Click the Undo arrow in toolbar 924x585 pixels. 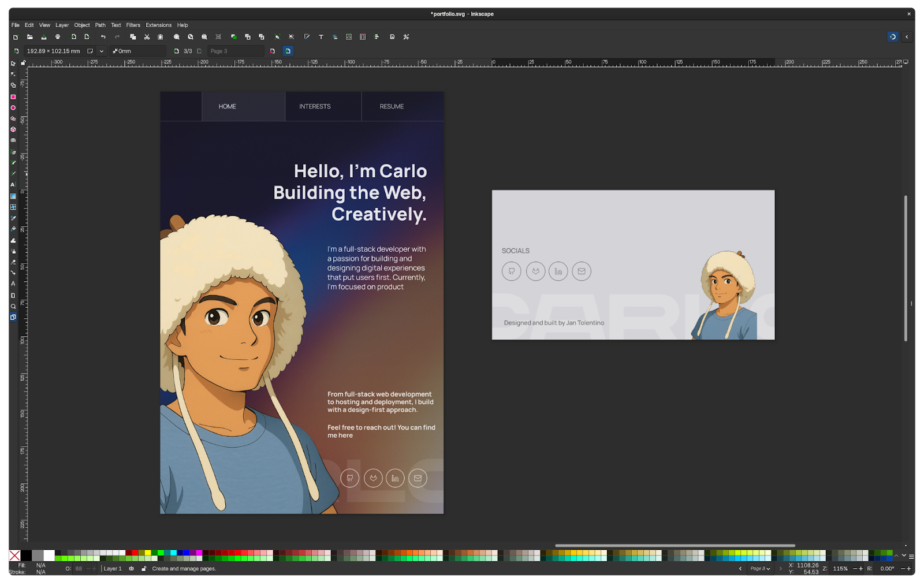[x=103, y=37]
